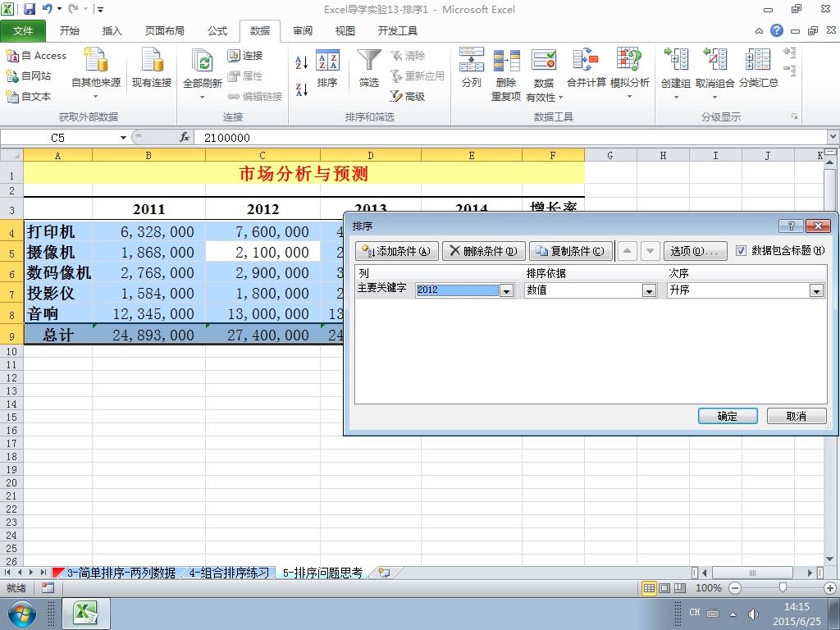Screen dimensions: 840x630
Task: Switch to the Review (审阅) tab
Action: pyautogui.click(x=303, y=30)
